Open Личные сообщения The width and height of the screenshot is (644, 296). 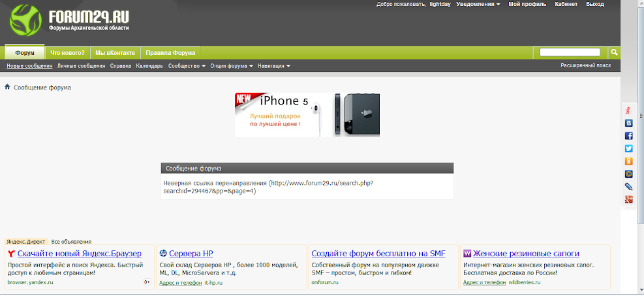pos(81,66)
